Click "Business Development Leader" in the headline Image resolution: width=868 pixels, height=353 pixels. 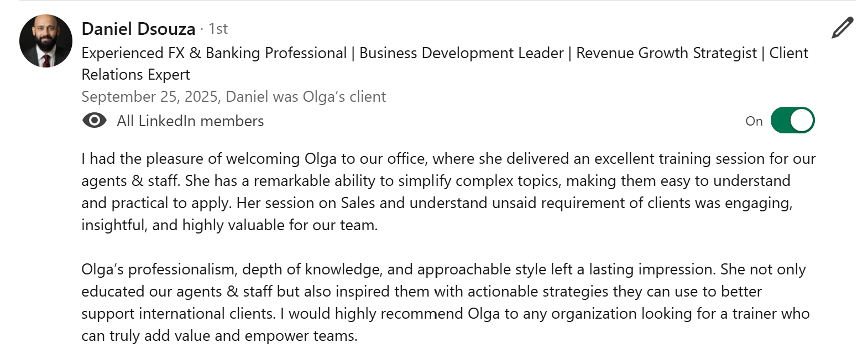click(x=462, y=53)
